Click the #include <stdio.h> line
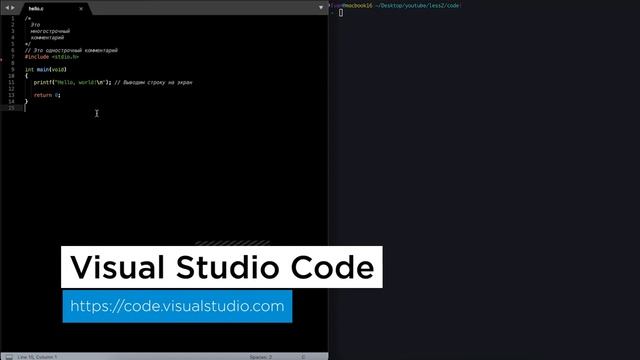This screenshot has height=360, width=640. (51, 57)
